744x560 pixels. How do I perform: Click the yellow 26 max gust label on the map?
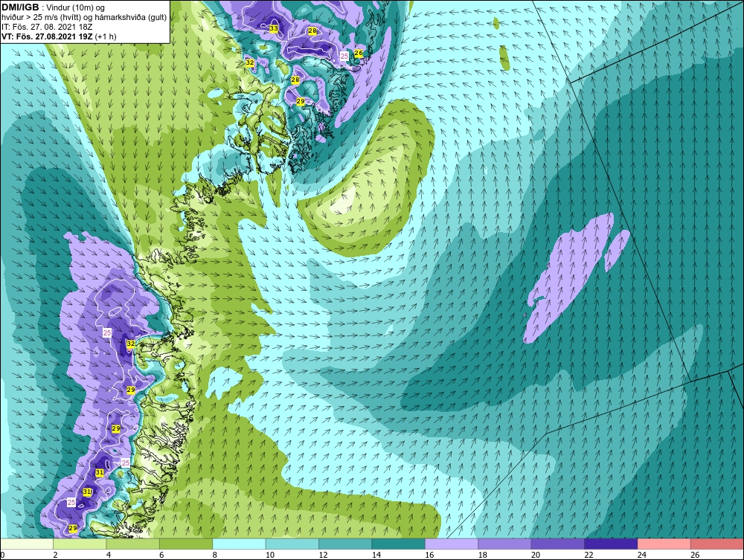[359, 53]
